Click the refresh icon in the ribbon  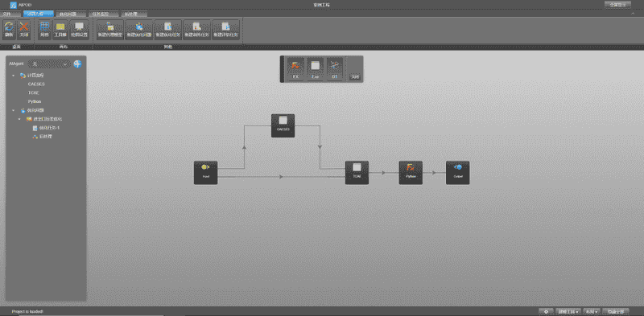[x=9, y=30]
